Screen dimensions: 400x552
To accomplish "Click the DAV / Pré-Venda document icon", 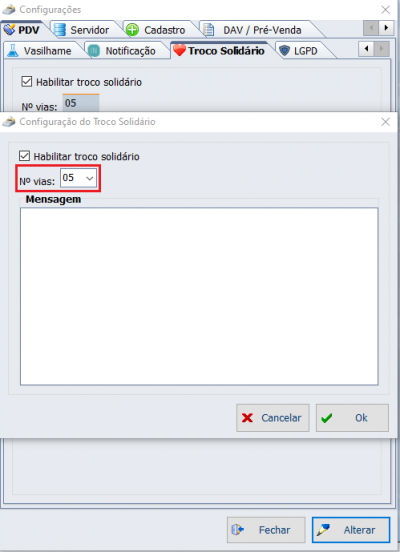I will [x=209, y=30].
